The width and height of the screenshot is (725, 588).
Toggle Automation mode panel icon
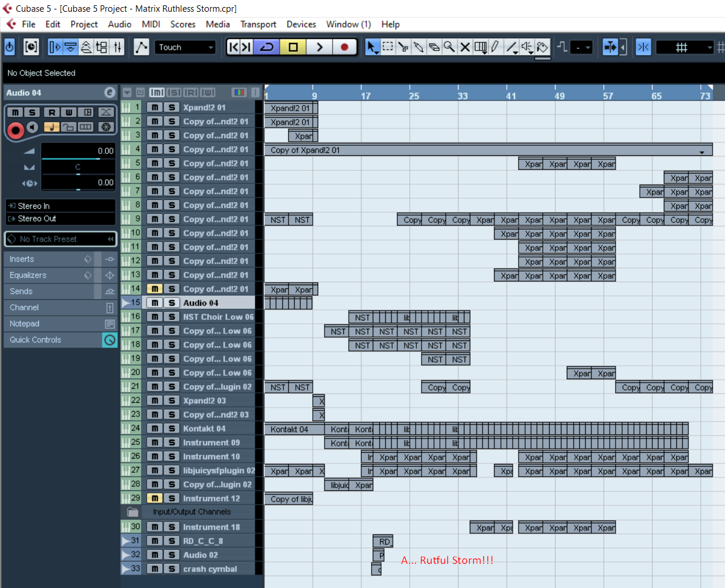[141, 47]
